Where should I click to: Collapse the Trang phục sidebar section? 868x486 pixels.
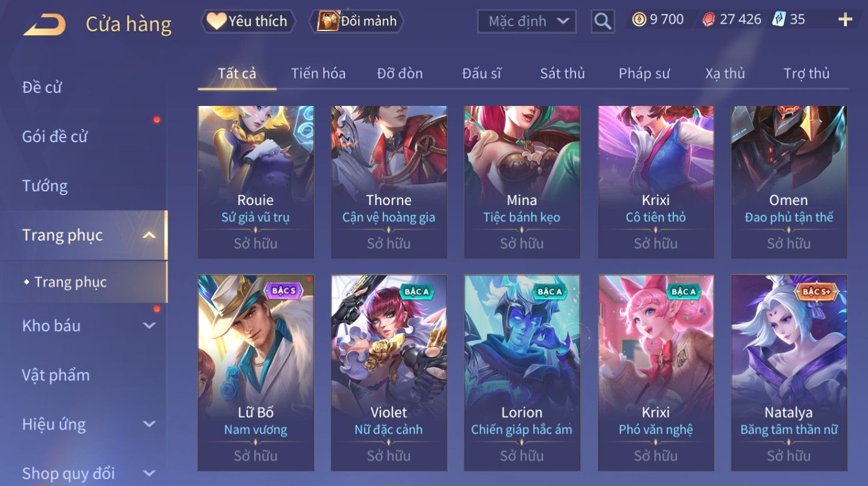click(x=149, y=235)
